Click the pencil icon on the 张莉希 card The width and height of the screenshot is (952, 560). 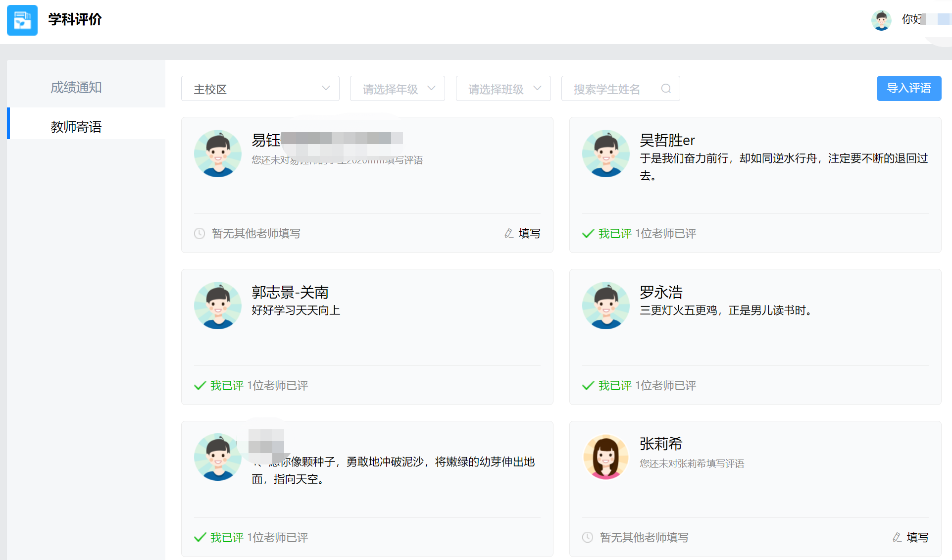pyautogui.click(x=897, y=537)
